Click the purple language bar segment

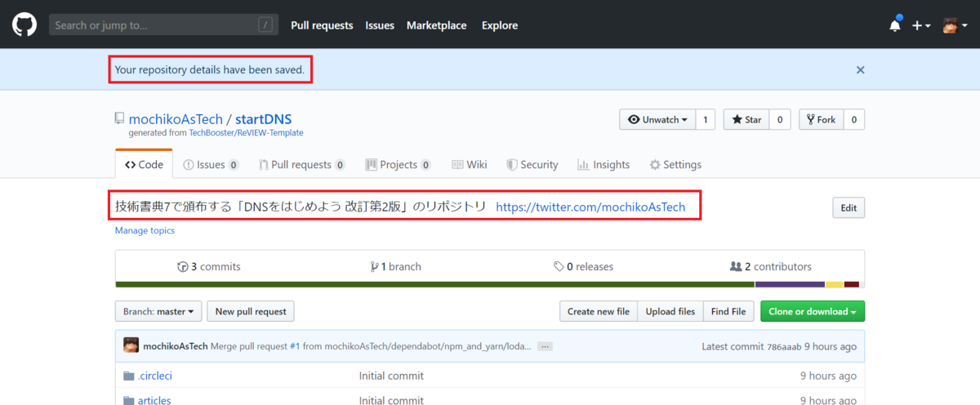[x=790, y=284]
